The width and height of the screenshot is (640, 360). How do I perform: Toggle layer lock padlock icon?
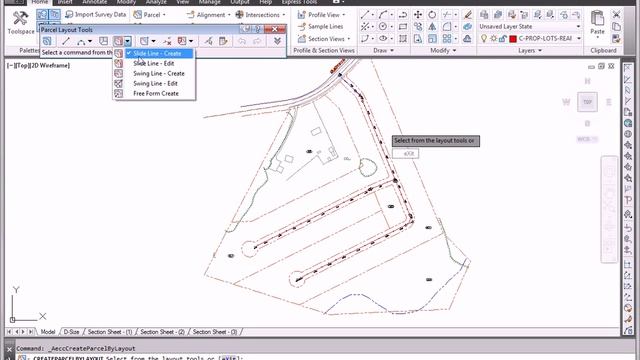click(503, 39)
